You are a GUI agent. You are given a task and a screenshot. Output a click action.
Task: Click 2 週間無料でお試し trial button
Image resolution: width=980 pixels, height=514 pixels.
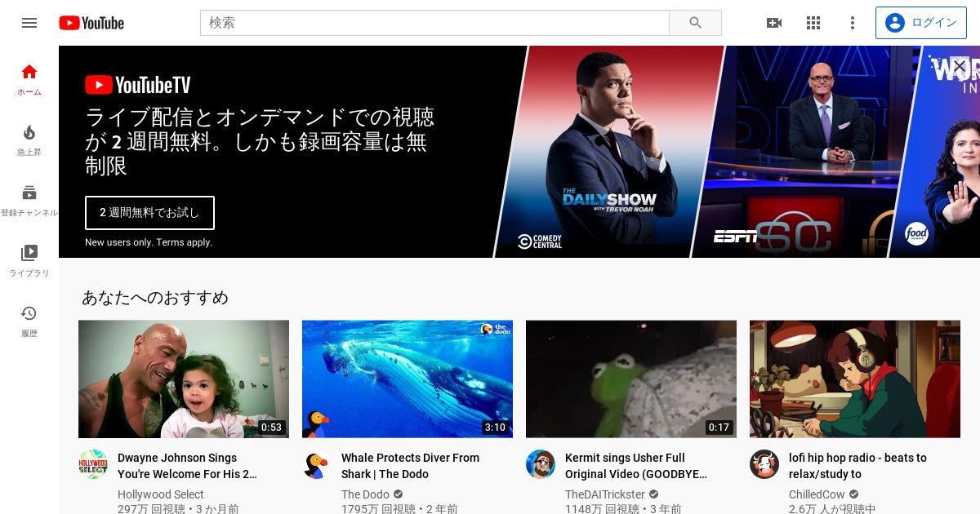[x=149, y=213]
